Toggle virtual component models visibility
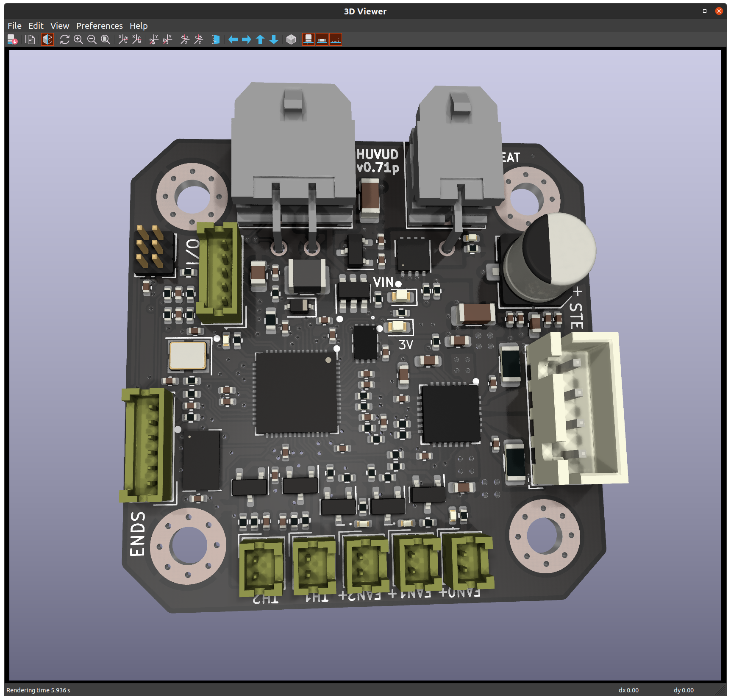Screen dimensions: 731x700 click(336, 40)
